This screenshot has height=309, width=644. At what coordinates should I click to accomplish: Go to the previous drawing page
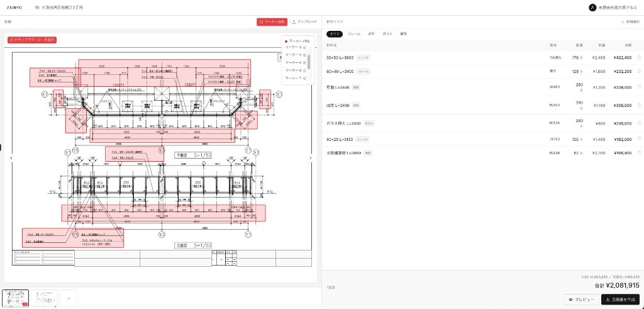11,158
